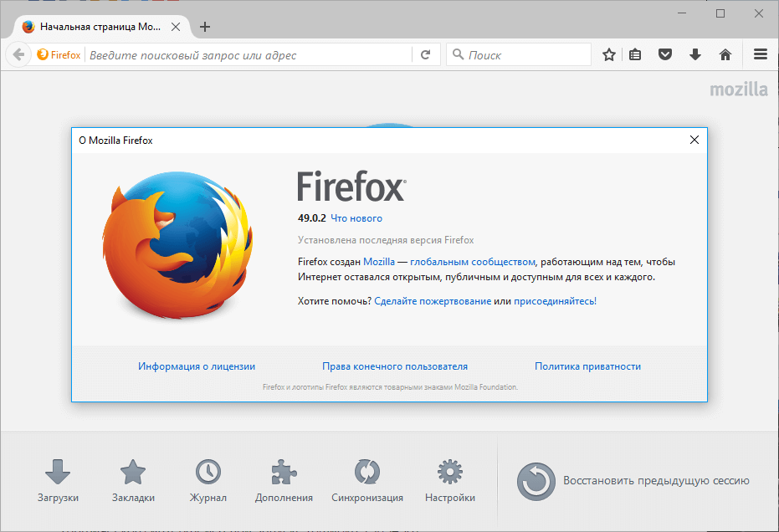
Task: Select the Начальная страница tab
Action: [x=100, y=26]
